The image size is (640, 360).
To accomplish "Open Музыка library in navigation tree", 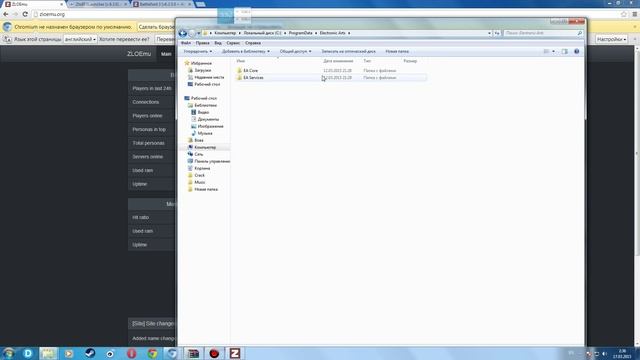I will pyautogui.click(x=204, y=133).
